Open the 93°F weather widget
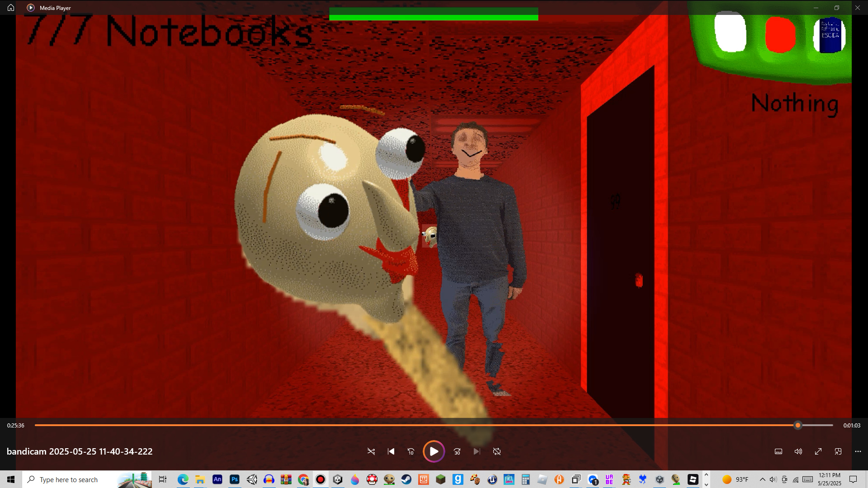 [736, 479]
